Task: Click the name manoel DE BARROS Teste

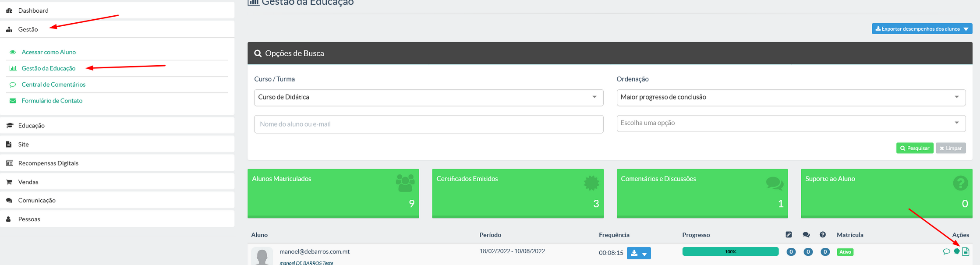Action: [306, 263]
